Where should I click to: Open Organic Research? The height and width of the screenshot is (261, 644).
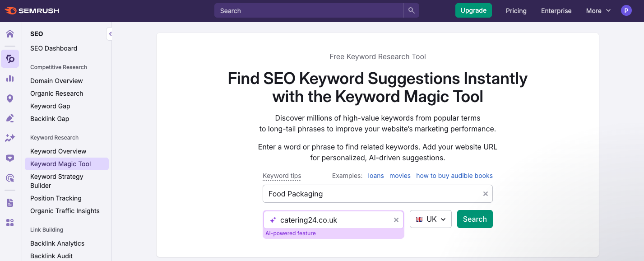[x=57, y=93]
